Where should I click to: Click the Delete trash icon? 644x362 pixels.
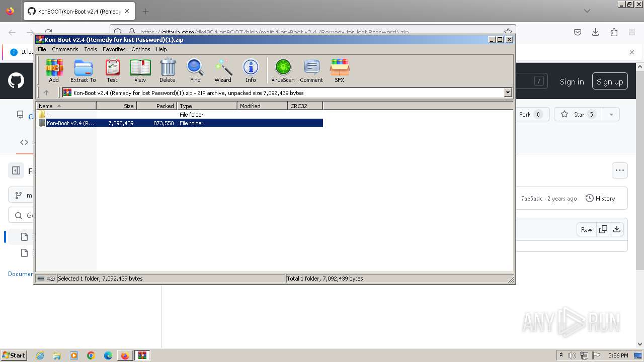[x=168, y=70]
